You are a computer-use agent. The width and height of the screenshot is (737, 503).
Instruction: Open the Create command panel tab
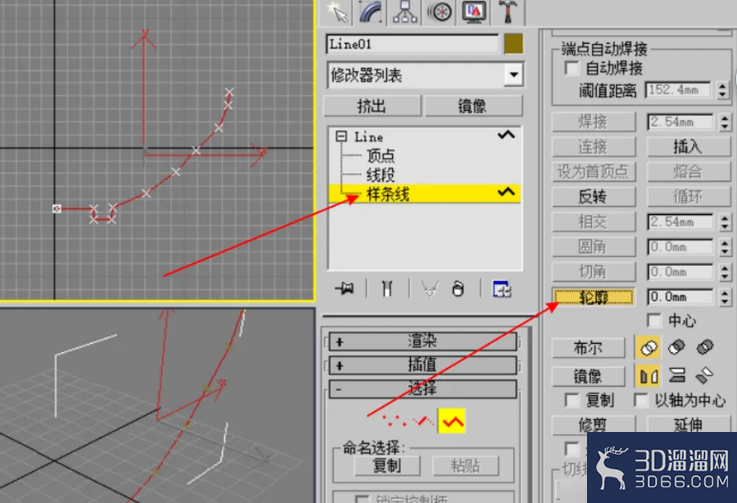[338, 12]
